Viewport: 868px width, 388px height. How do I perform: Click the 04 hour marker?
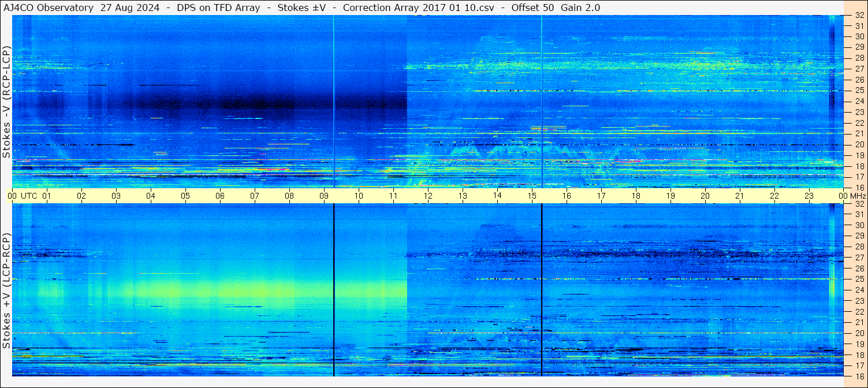pos(151,196)
